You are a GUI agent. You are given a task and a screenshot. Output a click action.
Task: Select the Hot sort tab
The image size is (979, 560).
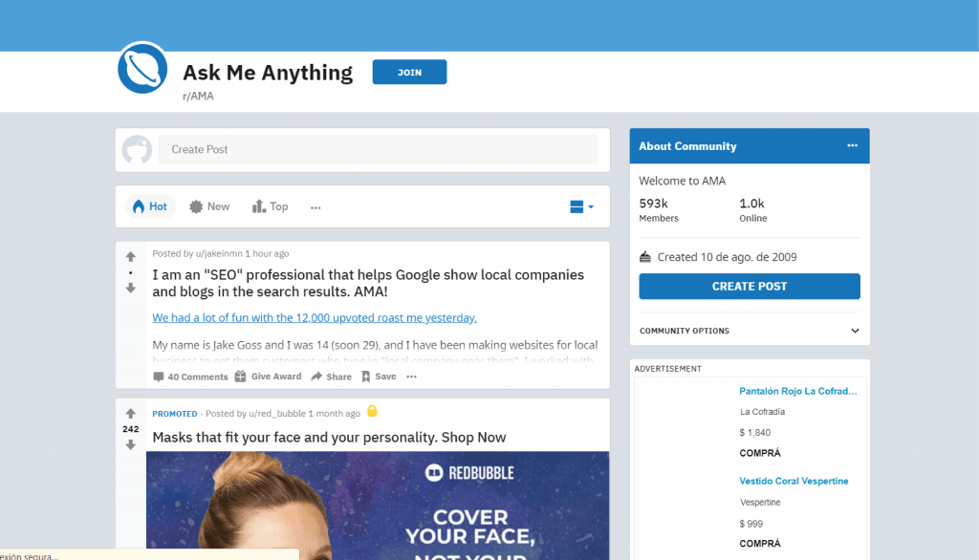click(x=150, y=206)
